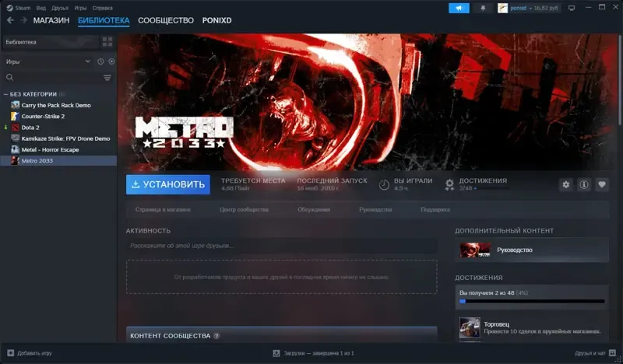Open Центр сообщества link
This screenshot has height=364, width=623.
click(x=244, y=209)
